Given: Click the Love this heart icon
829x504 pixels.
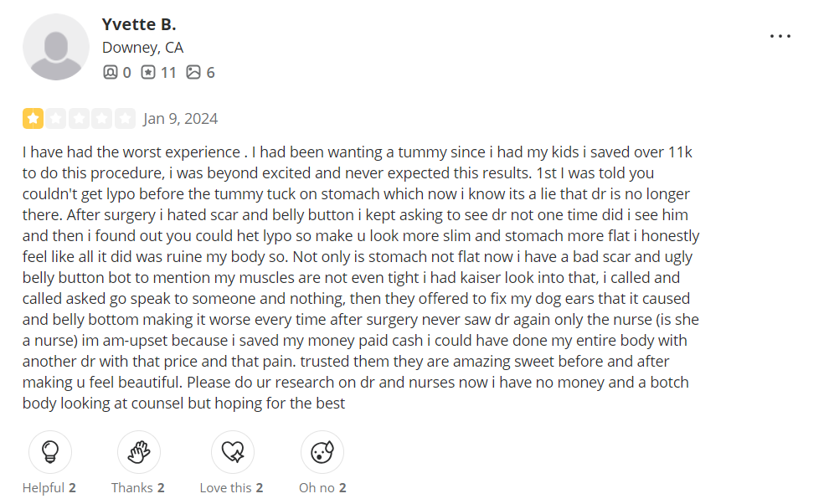Looking at the screenshot, I should 233,452.
